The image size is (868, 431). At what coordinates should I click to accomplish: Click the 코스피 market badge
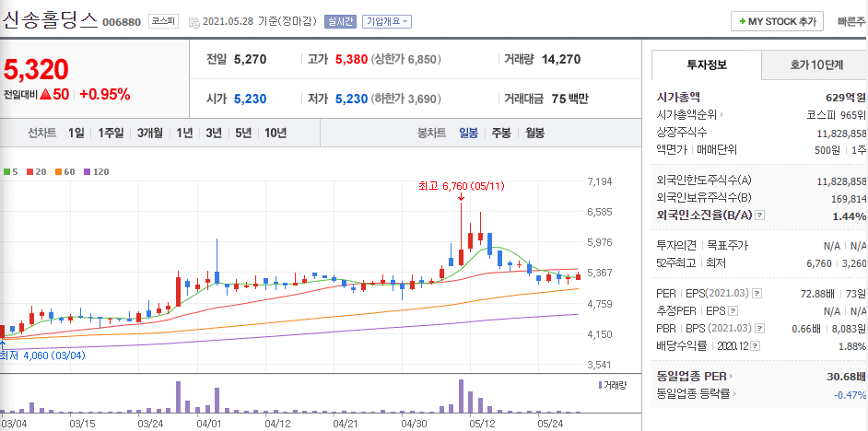pos(163,22)
